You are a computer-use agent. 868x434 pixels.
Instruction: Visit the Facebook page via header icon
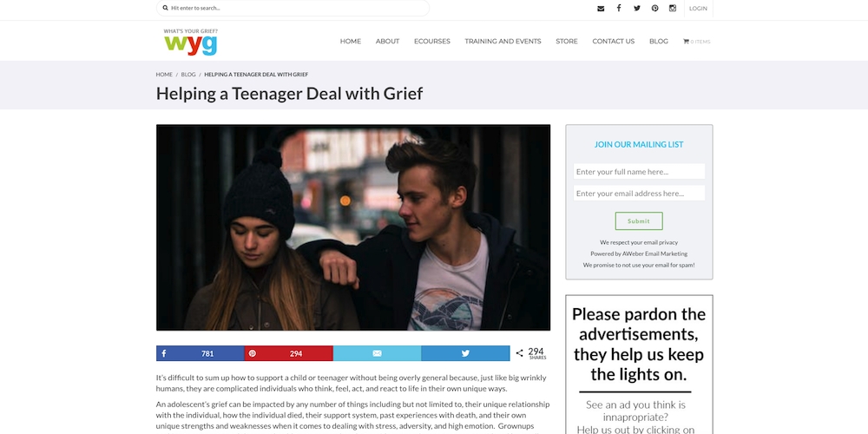tap(619, 9)
